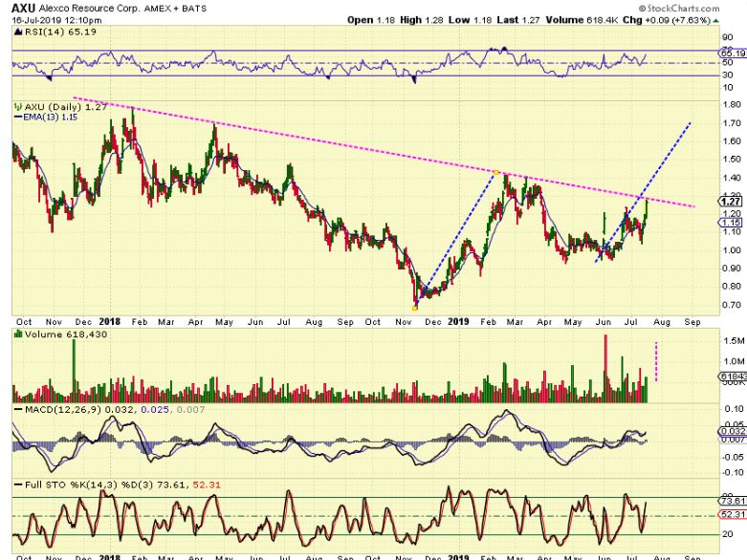Click the Aug label right of Jul on price chart axis
The image size is (747, 560).
coord(662,322)
